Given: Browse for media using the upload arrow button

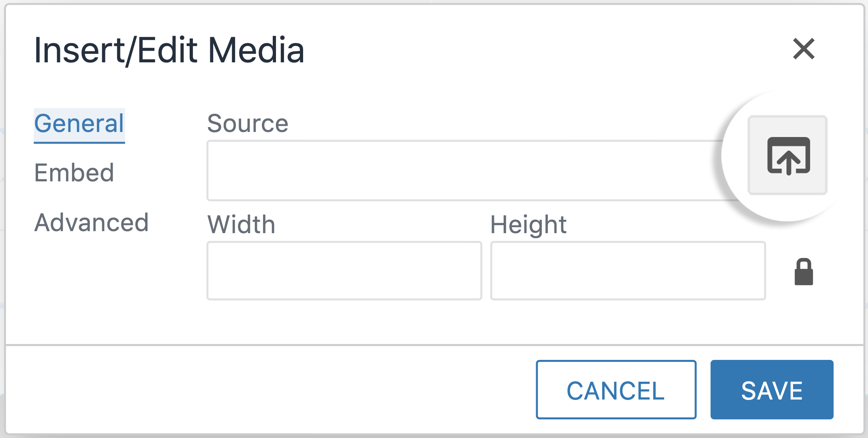Looking at the screenshot, I should click(787, 155).
